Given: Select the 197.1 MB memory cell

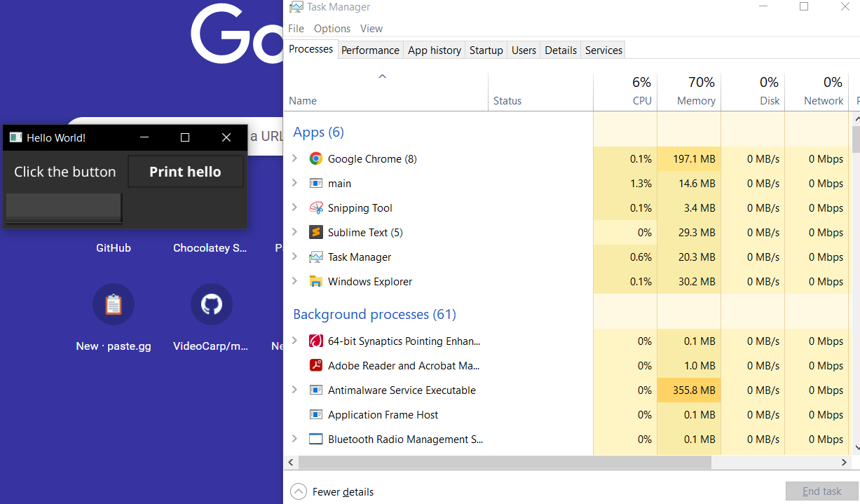Looking at the screenshot, I should (689, 158).
